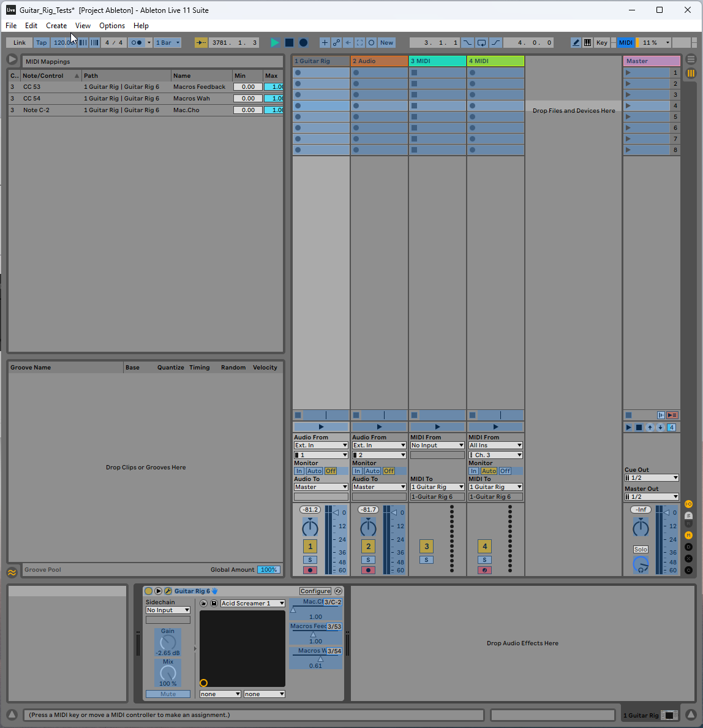Screen dimensions: 703x728
Task: Toggle Mixer section M selector
Action: click(689, 536)
